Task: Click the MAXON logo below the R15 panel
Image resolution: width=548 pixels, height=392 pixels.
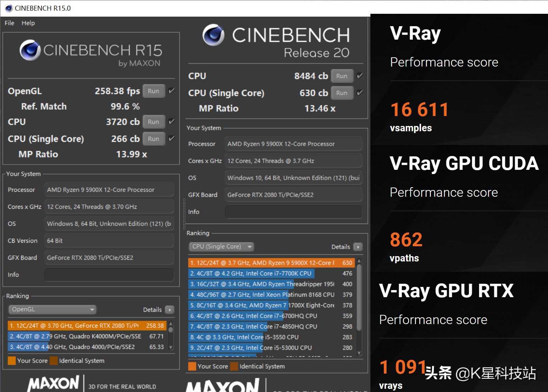Action: coord(53,384)
